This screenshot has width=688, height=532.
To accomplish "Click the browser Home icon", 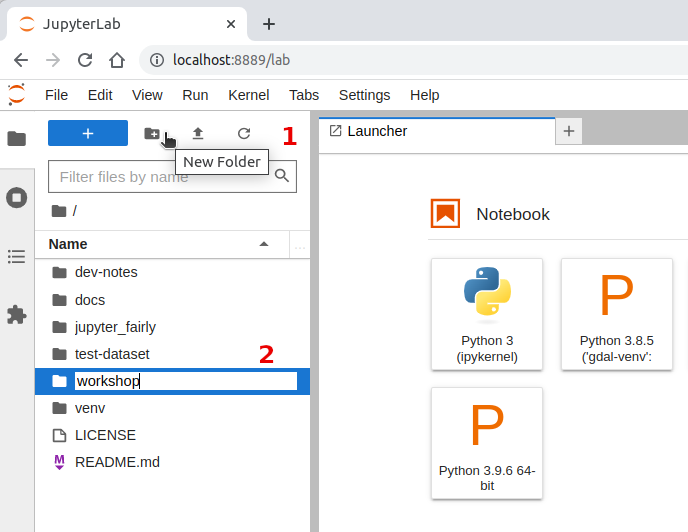I will click(x=117, y=60).
